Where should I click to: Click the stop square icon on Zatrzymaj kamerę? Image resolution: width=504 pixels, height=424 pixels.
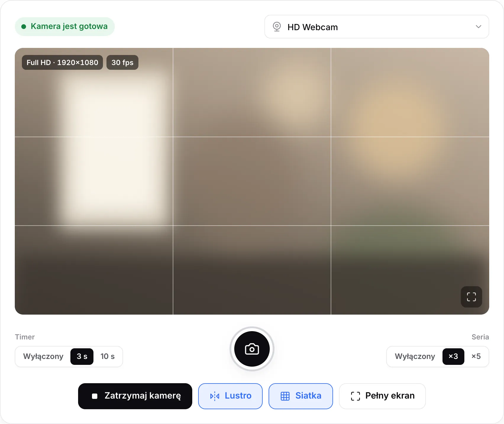tap(95, 396)
